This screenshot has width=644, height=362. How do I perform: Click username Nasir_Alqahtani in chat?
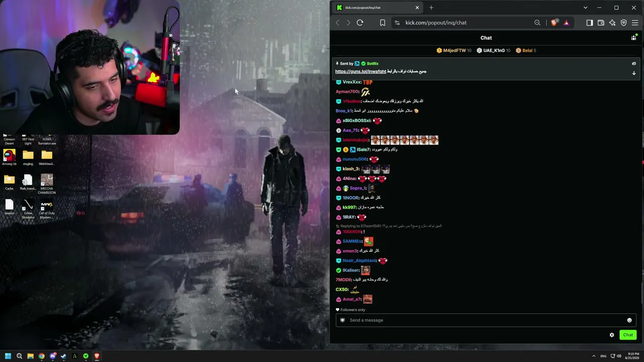359,260
